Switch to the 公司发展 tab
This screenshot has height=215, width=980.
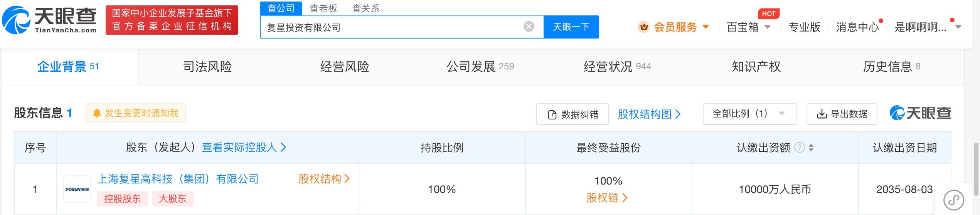480,67
